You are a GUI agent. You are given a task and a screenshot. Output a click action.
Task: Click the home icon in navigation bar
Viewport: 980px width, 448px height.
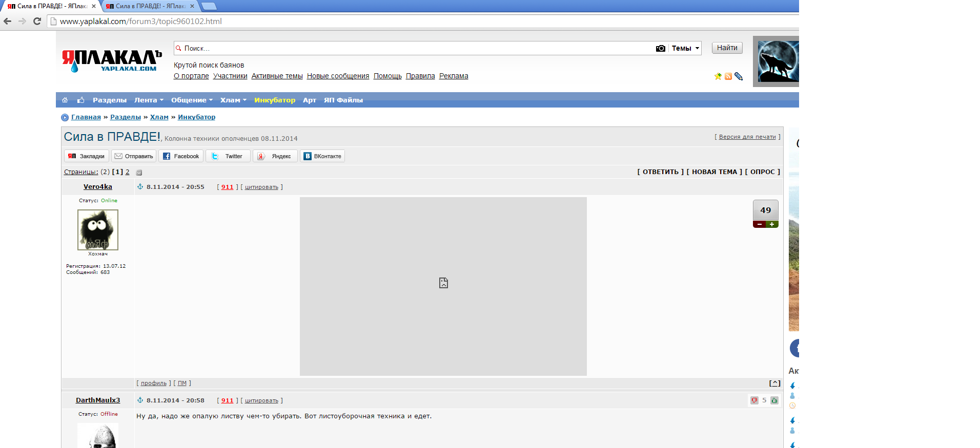pyautogui.click(x=65, y=100)
